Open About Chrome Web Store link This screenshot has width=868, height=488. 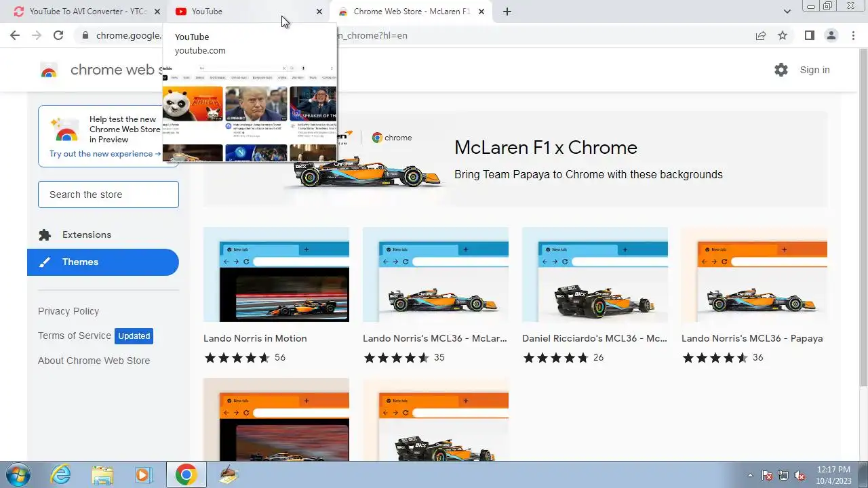click(94, 361)
